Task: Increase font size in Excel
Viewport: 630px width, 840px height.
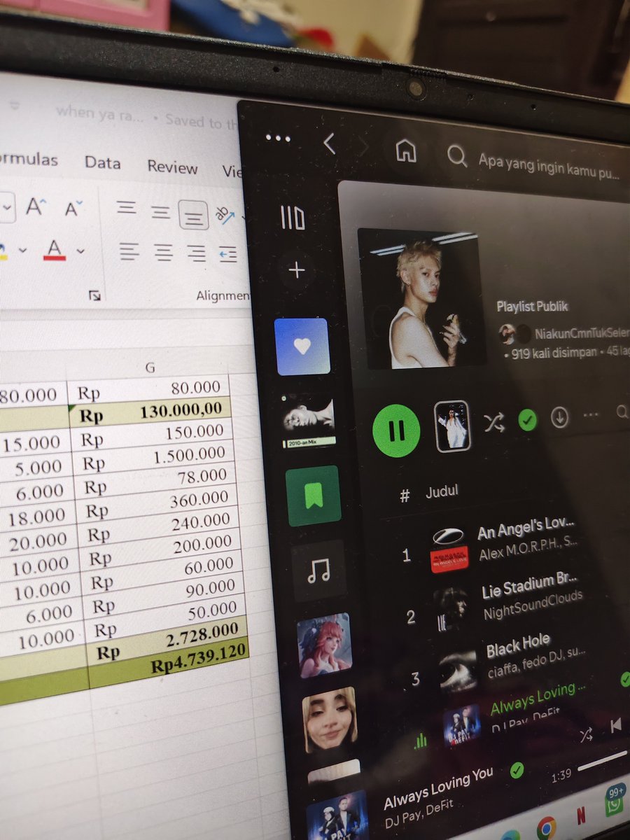Action: (x=36, y=206)
